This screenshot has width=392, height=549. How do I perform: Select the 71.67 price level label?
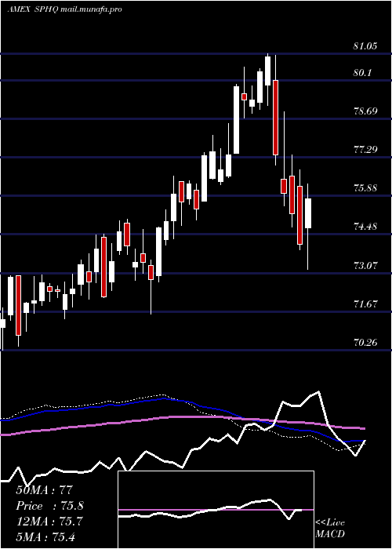pos(365,304)
